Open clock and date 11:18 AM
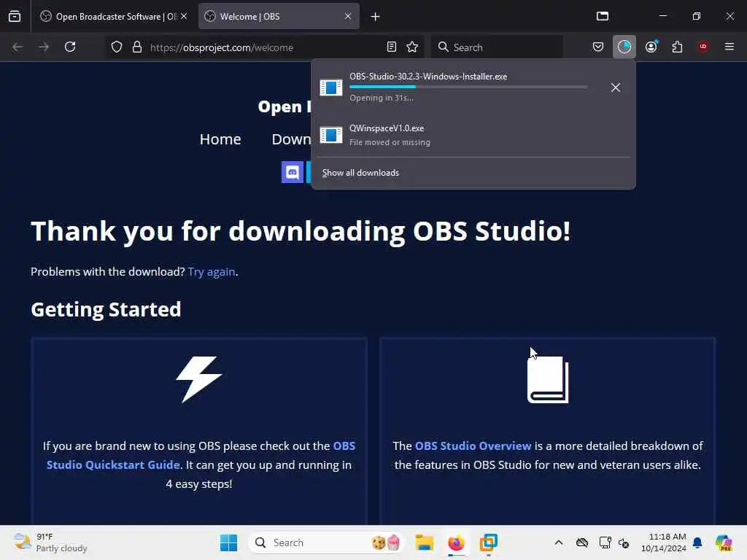The height and width of the screenshot is (560, 747). (664, 542)
